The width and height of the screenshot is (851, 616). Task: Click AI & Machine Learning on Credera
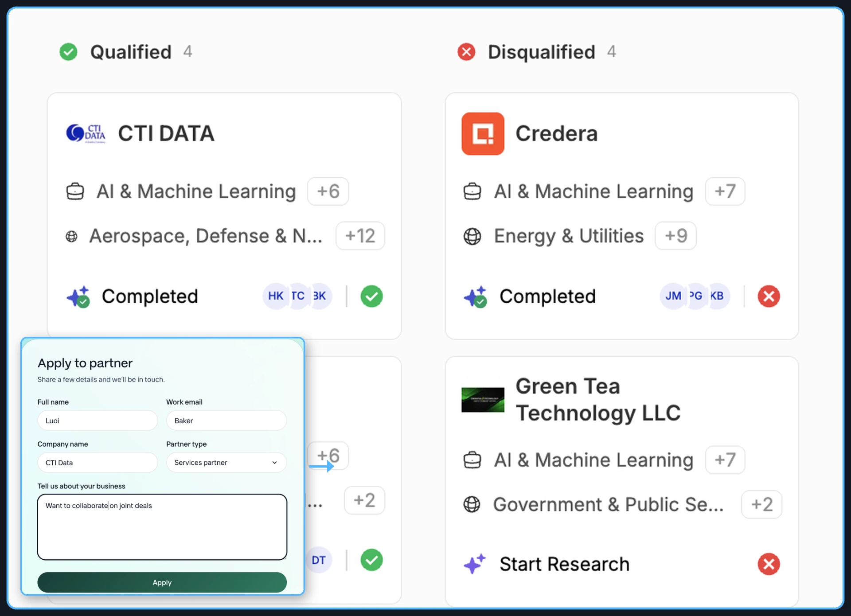click(x=593, y=191)
